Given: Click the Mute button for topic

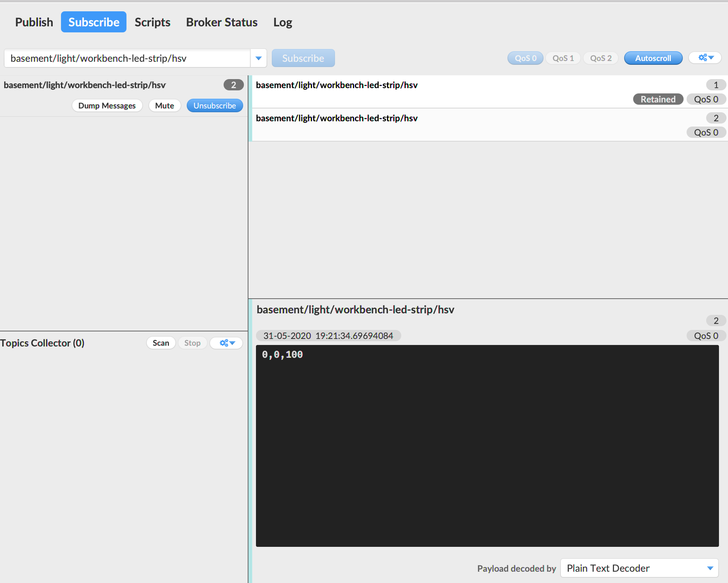Looking at the screenshot, I should tap(165, 105).
